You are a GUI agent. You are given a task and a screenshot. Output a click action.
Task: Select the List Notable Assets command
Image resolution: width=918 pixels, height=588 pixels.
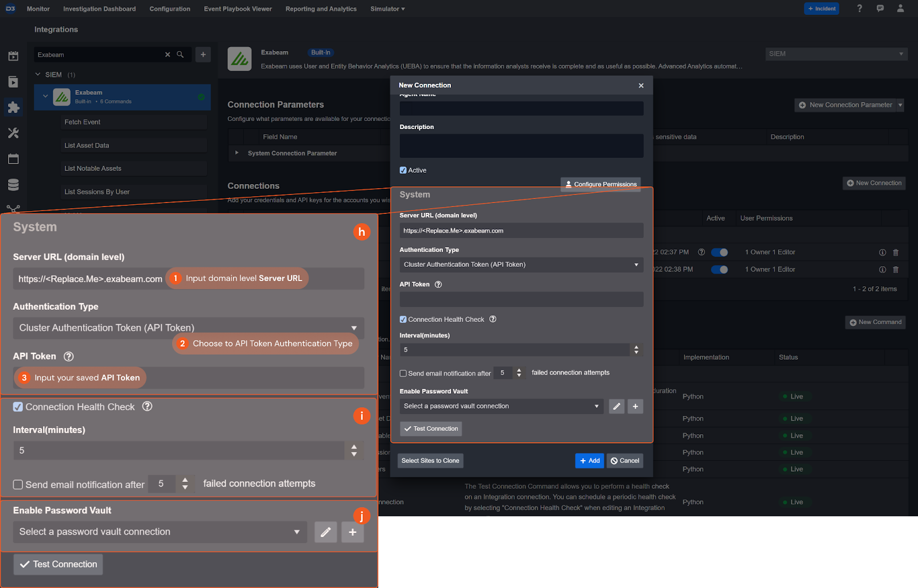(x=134, y=169)
